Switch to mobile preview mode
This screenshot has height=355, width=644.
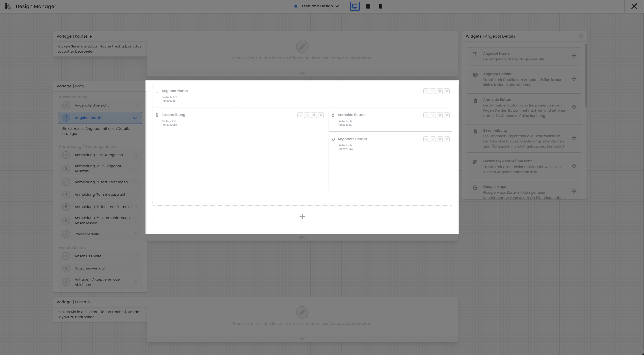coord(380,6)
